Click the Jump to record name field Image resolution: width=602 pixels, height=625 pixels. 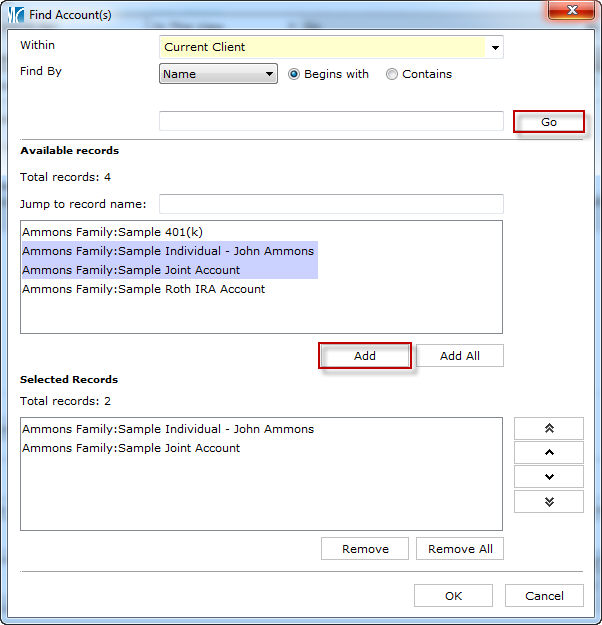[x=330, y=204]
